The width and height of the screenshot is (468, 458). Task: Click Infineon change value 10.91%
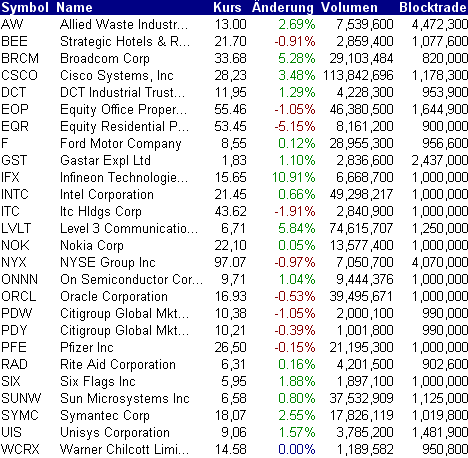(294, 177)
